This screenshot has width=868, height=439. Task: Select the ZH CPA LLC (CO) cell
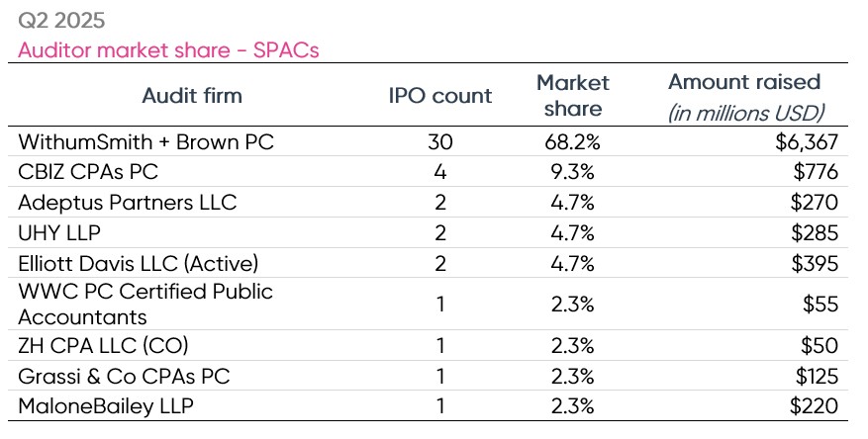(x=101, y=345)
